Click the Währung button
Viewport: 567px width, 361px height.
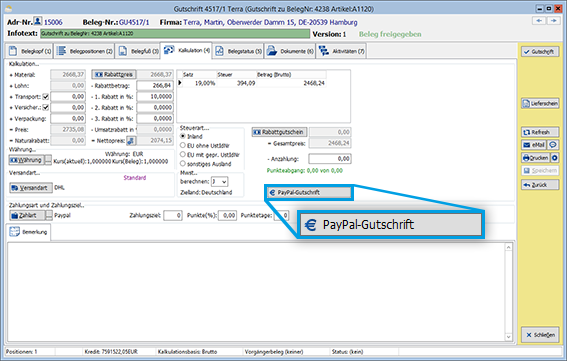click(26, 160)
